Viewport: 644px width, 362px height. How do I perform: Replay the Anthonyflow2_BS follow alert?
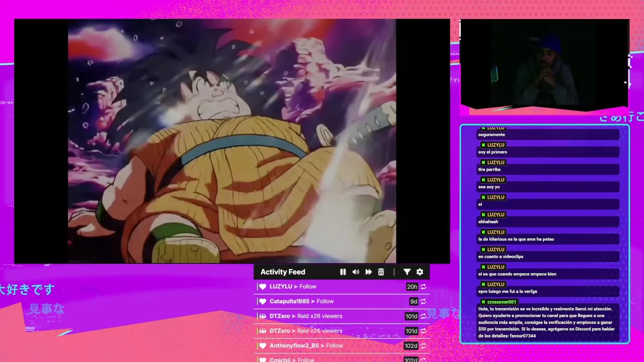pos(424,346)
